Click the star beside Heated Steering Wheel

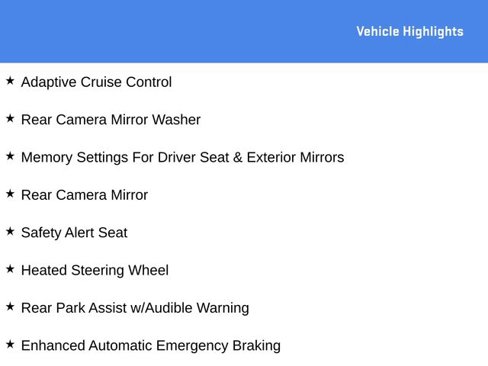coord(10,269)
